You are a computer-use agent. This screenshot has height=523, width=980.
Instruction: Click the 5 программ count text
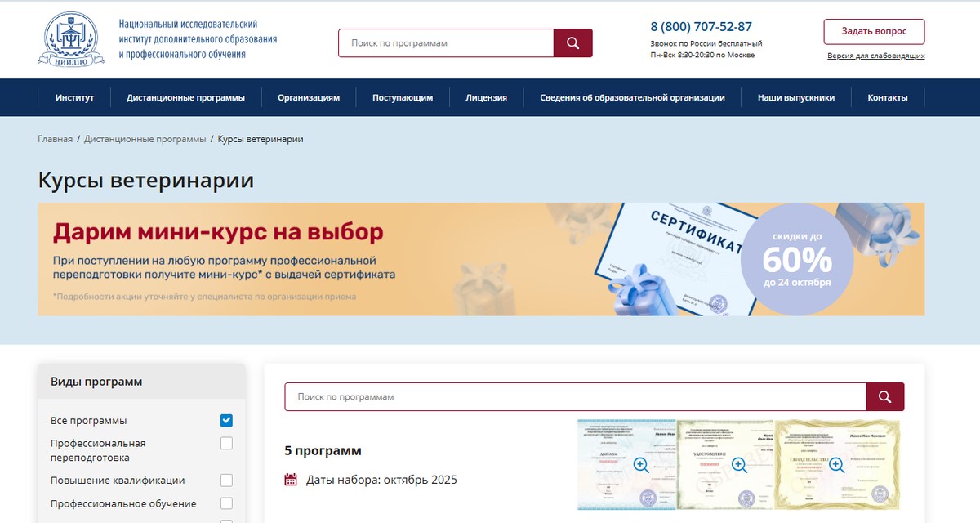coord(323,450)
